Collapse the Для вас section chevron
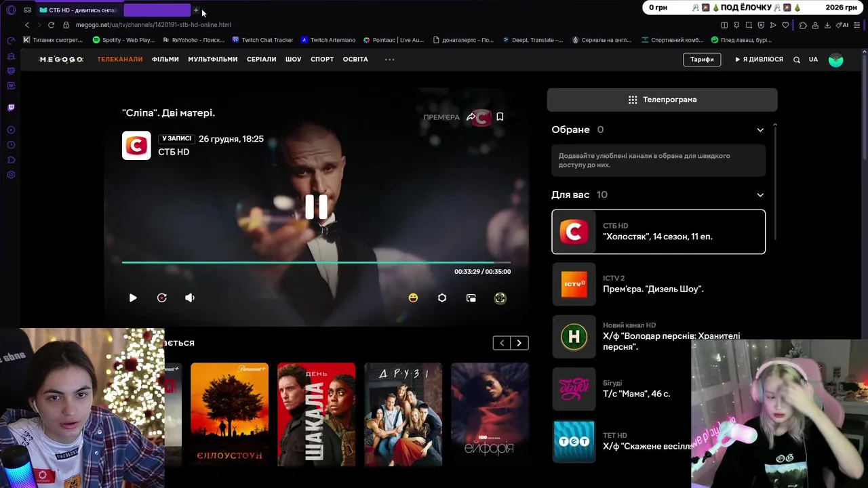The width and height of the screenshot is (868, 488). pos(760,195)
